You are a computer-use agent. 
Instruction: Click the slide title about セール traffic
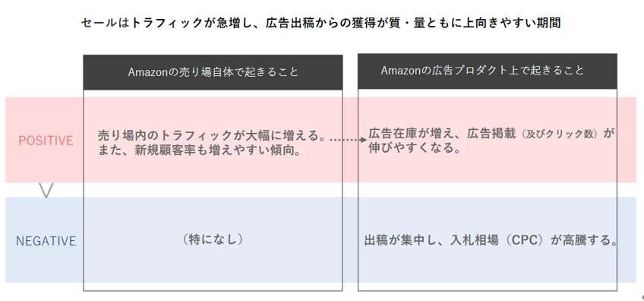(320, 23)
